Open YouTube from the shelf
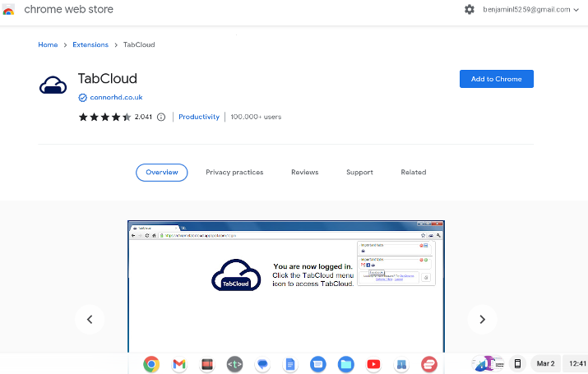 click(x=373, y=364)
